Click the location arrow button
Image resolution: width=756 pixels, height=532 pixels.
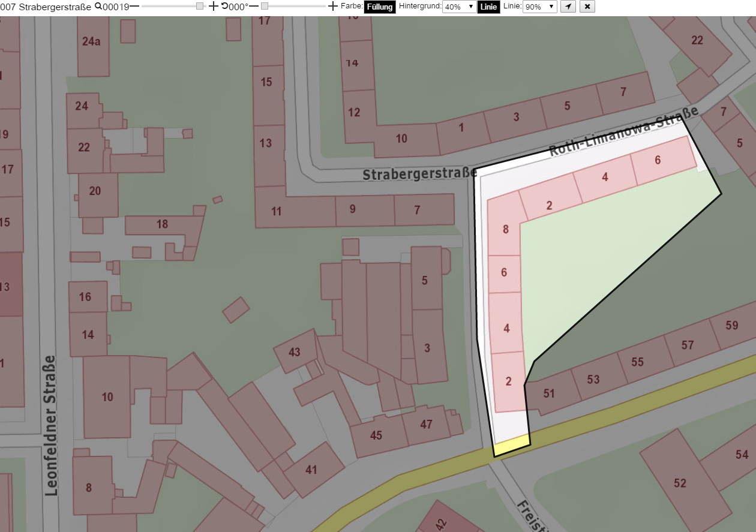[x=568, y=7]
